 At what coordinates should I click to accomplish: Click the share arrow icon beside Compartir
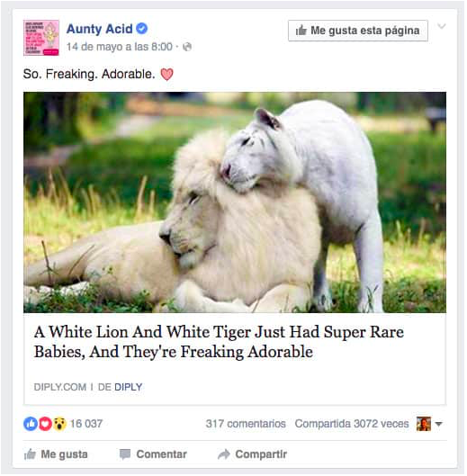(x=224, y=454)
